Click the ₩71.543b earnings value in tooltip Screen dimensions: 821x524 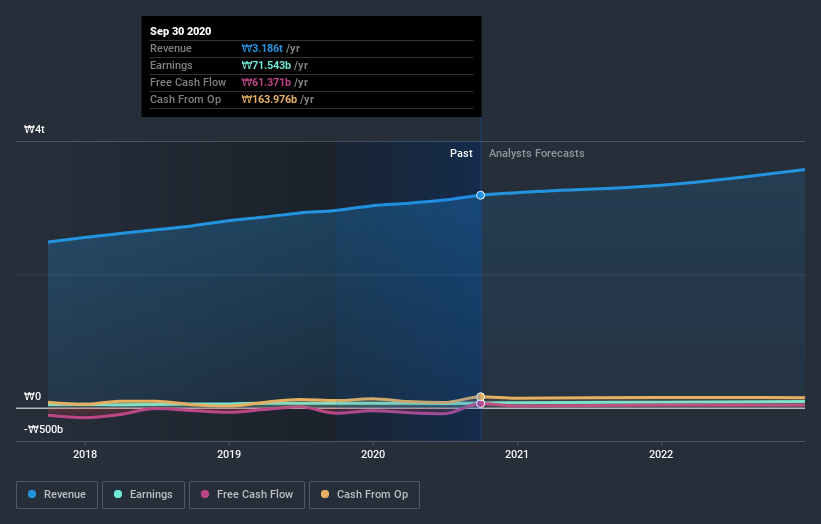[x=267, y=65]
